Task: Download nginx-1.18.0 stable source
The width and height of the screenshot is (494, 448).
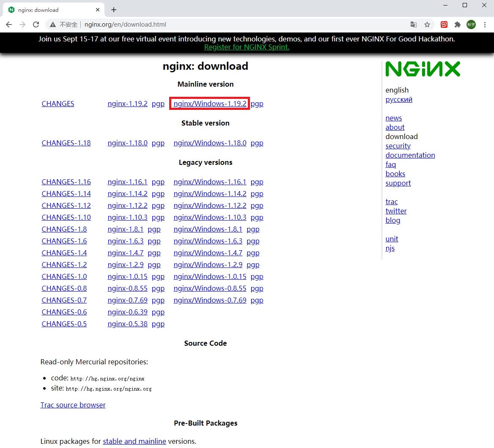Action: coord(128,143)
